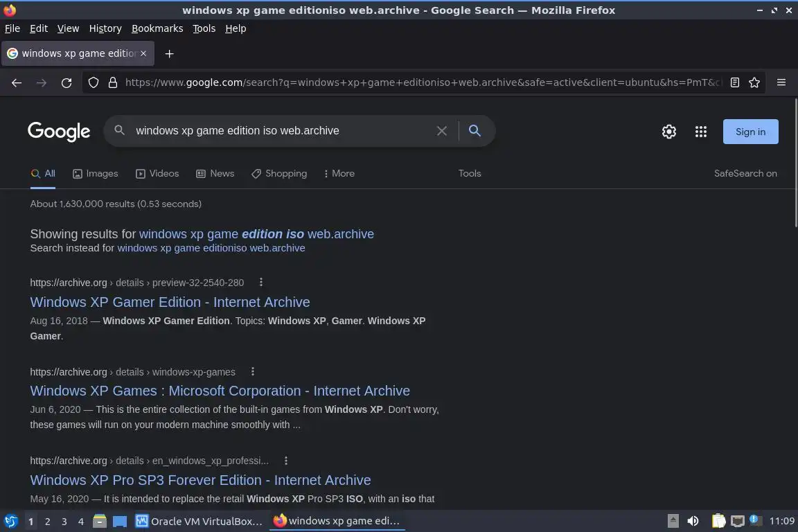Open the network monitor tray icon
Screen dimensions: 798x532
[x=737, y=521]
